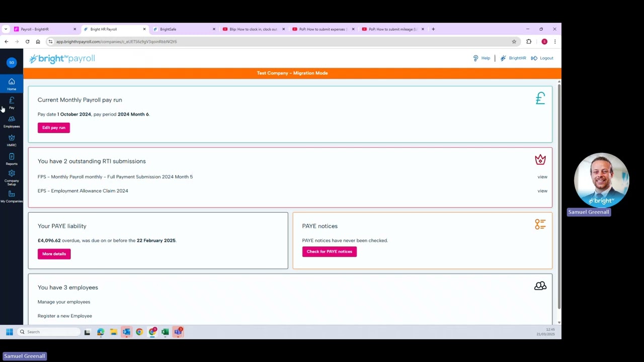
Task: Open the first Chrome icon on the taskbar
Action: 139,332
